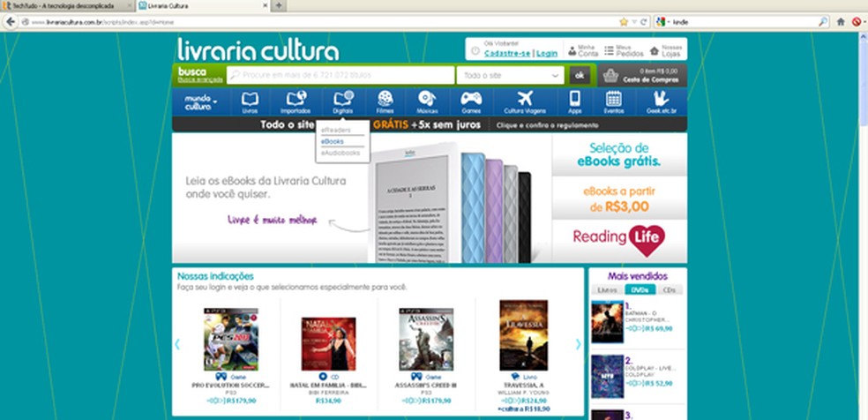Image resolution: width=868 pixels, height=420 pixels.
Task: Switch to CDs tab in Mais vendidos
Action: point(670,289)
